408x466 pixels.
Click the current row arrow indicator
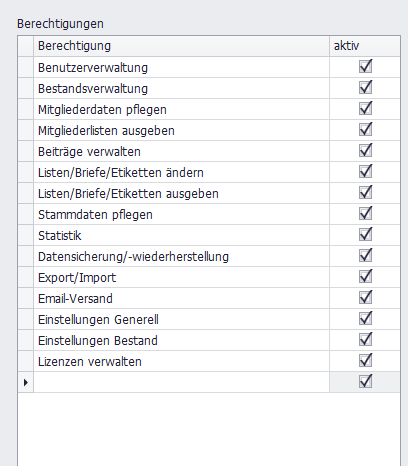coord(26,382)
